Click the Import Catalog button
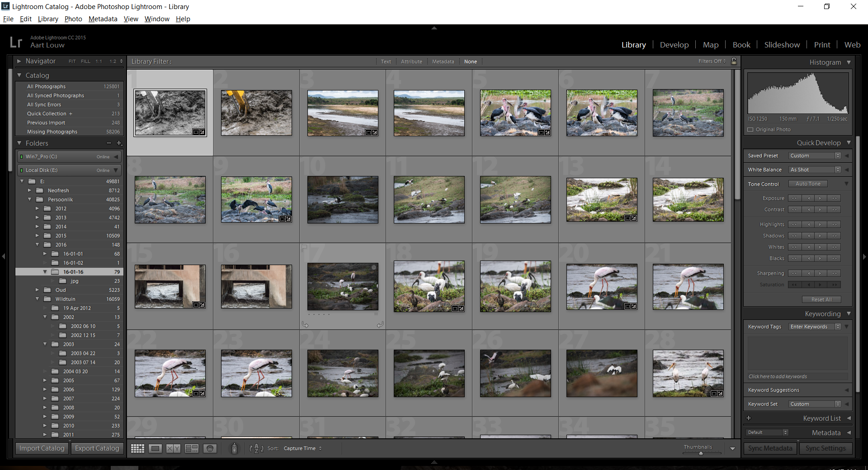Screen dimensions: 868x470 coord(42,448)
